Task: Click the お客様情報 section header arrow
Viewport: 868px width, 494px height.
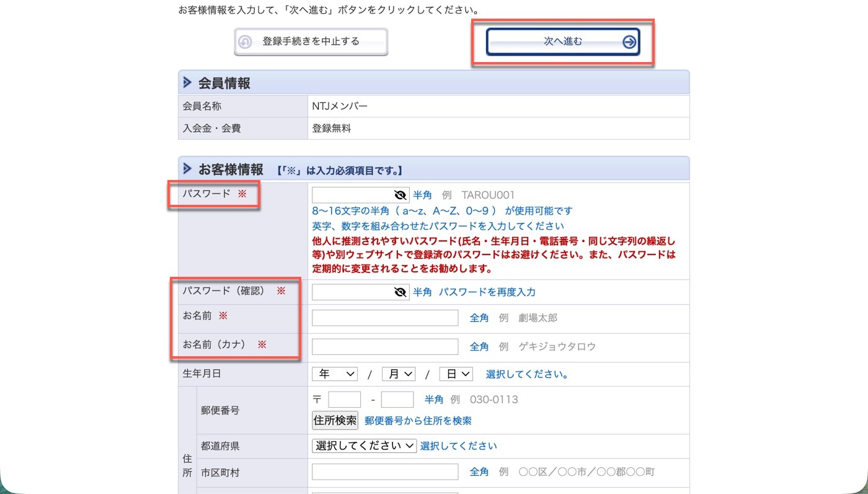Action: pyautogui.click(x=187, y=168)
